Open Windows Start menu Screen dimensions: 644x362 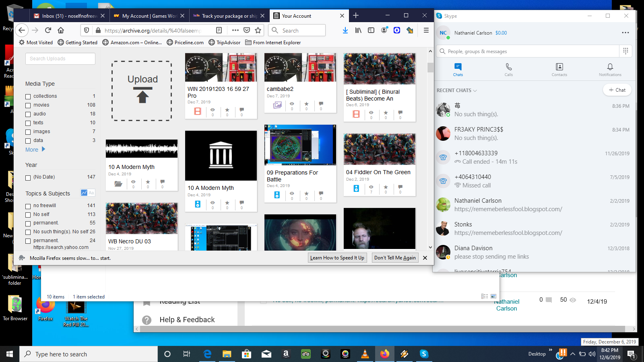[10, 354]
